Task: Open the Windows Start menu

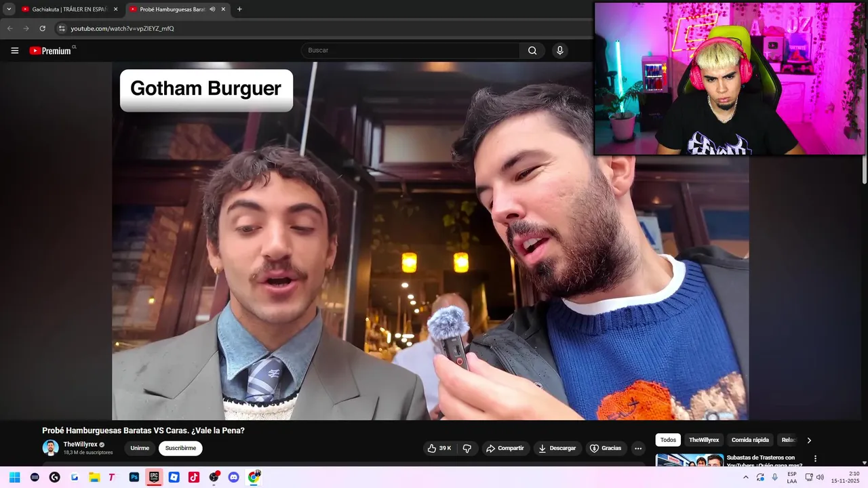Action: pos(14,477)
